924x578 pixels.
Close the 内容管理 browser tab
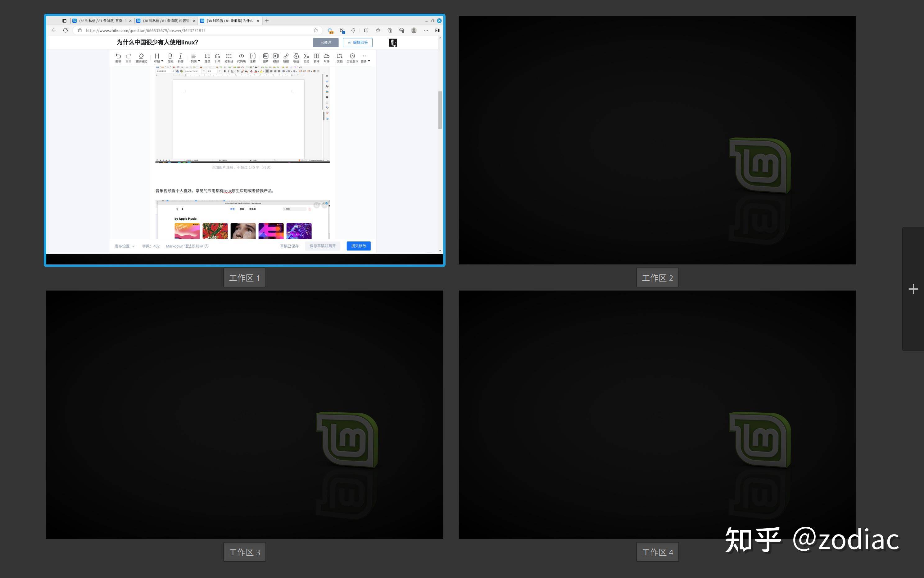pyautogui.click(x=194, y=21)
